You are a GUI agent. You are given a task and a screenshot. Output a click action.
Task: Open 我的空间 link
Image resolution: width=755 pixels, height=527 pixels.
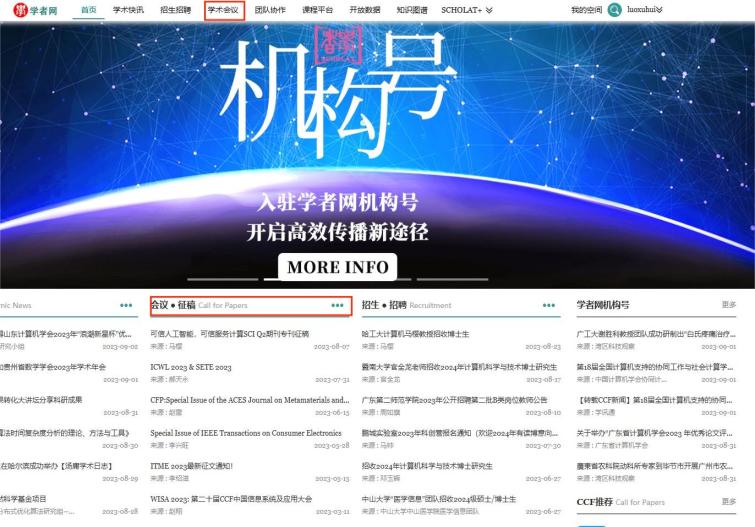(x=586, y=10)
